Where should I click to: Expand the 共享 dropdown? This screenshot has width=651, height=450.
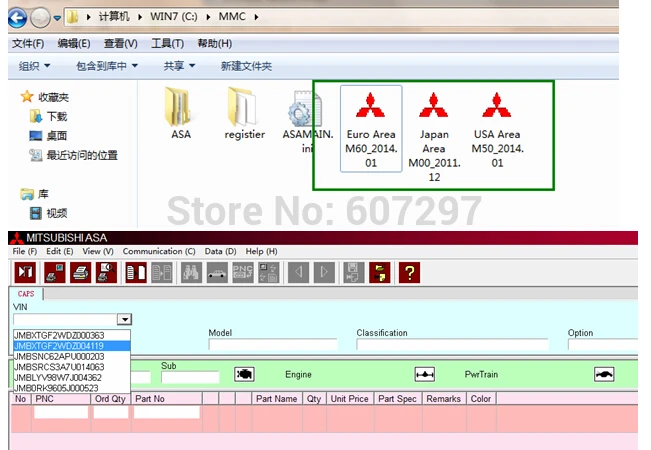pos(179,66)
